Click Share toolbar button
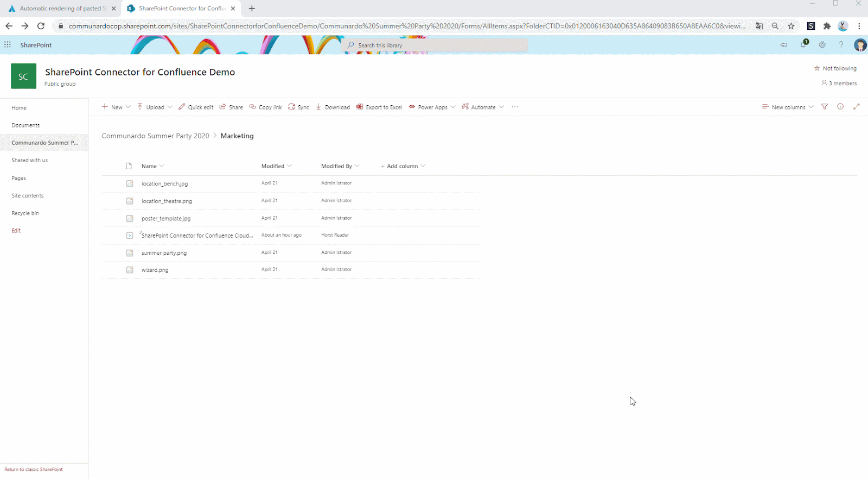The width and height of the screenshot is (868, 479). (231, 107)
